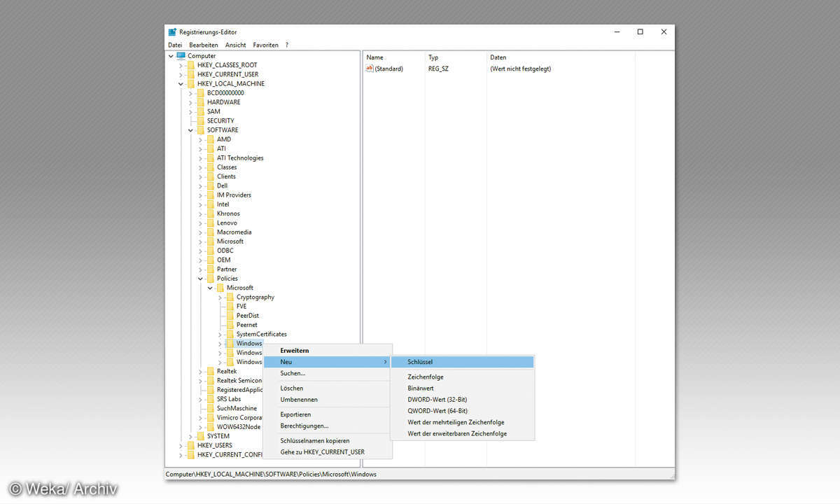The image size is (840, 504).
Task: Select Schlüsselnamen kopieren in context menu
Action: [x=328, y=441]
